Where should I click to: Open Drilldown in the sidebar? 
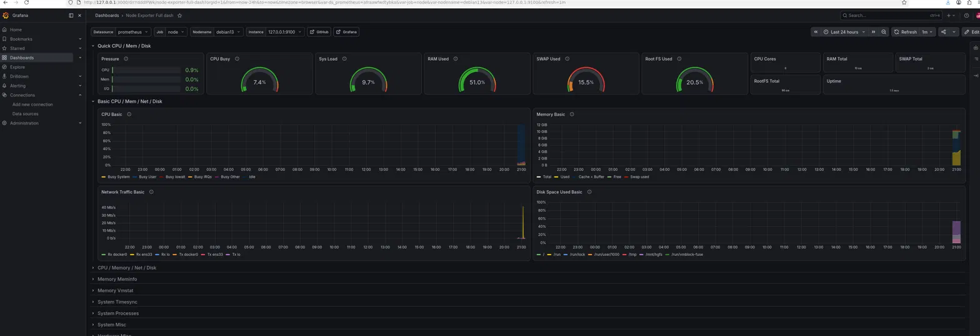coord(19,76)
